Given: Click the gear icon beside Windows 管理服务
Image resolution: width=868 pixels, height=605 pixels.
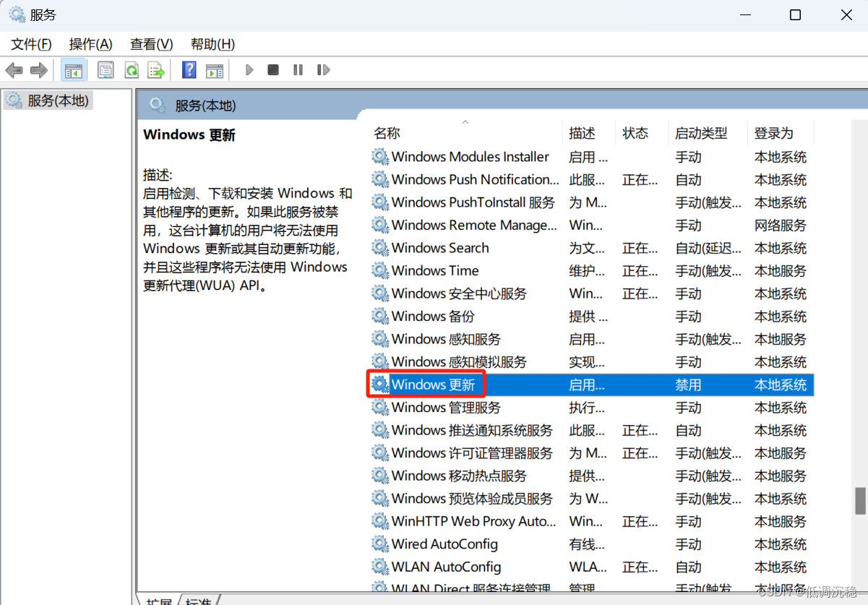Looking at the screenshot, I should [x=380, y=408].
